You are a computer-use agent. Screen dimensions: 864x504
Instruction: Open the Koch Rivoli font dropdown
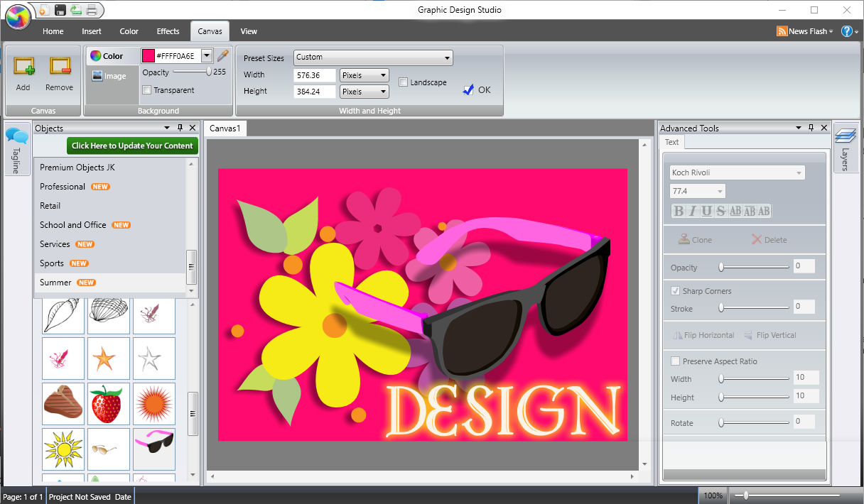tap(738, 172)
